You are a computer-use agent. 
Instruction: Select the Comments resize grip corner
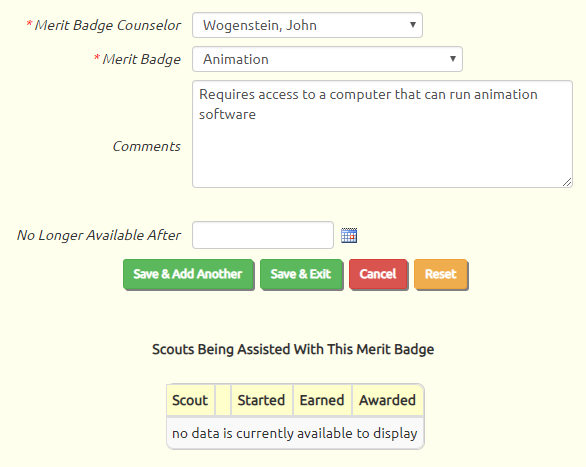tap(567, 182)
